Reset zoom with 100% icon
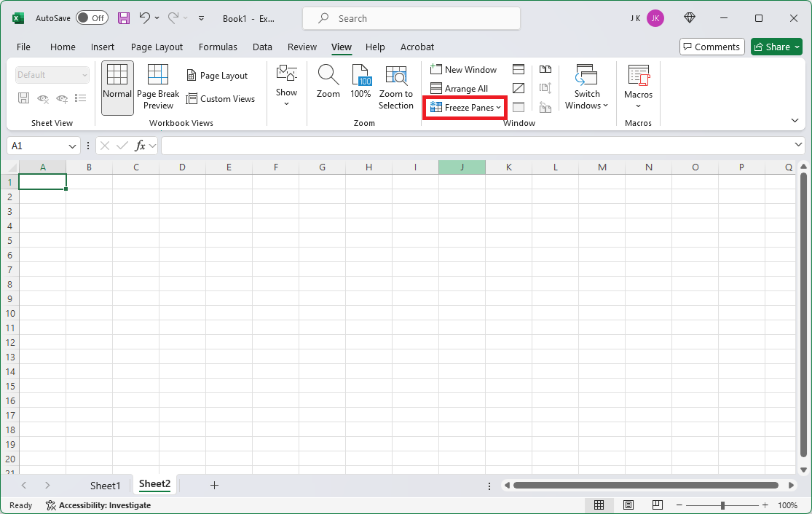The width and height of the screenshot is (812, 514). [361, 75]
